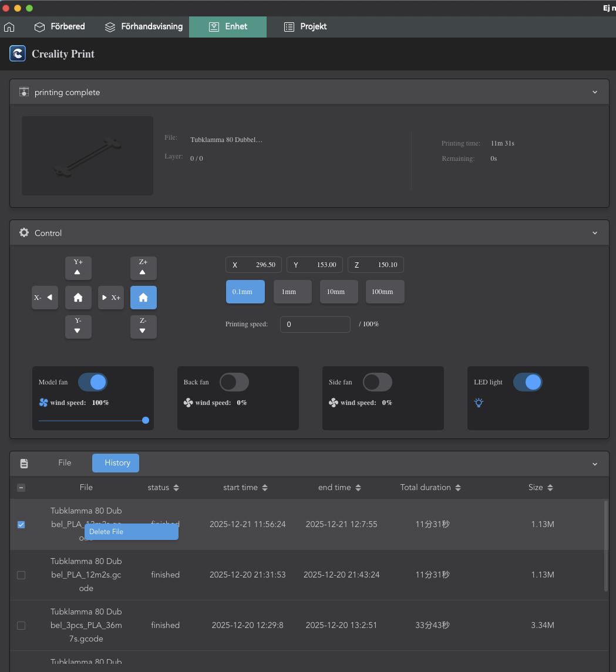Sort history by start time column
Screen dimensions: 616x672
click(245, 488)
